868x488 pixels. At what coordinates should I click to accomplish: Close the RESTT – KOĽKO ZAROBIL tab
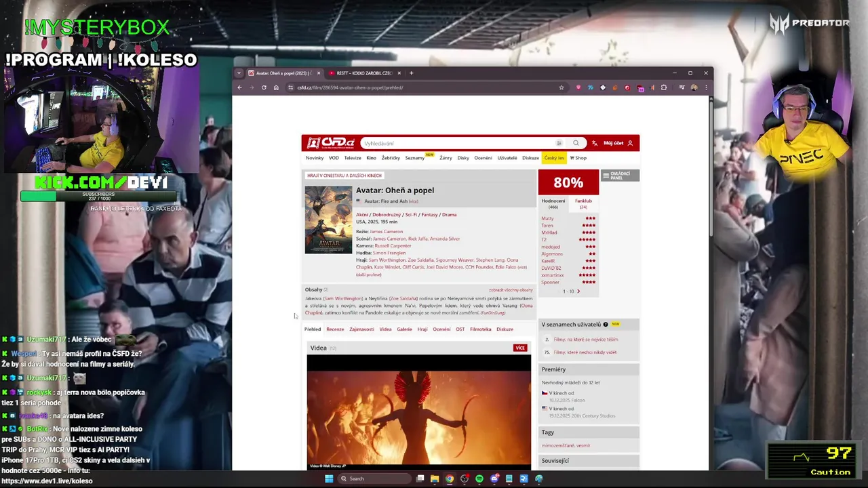click(x=399, y=73)
